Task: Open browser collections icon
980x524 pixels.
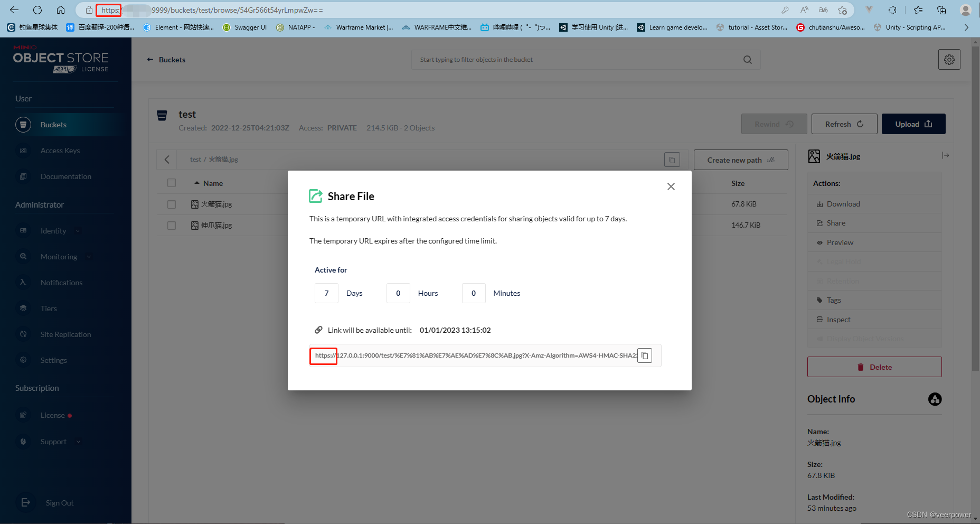Action: coord(941,10)
